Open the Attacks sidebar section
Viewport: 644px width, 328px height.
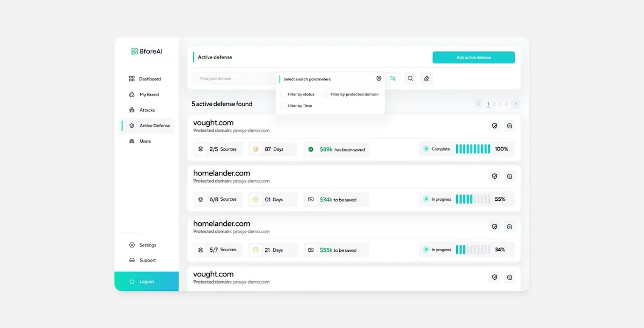(x=147, y=110)
